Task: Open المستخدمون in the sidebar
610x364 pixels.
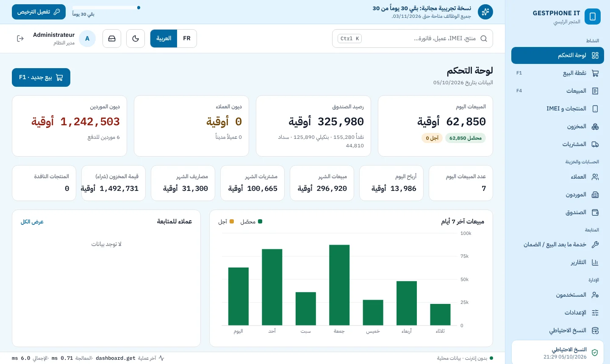Action: pos(557,295)
